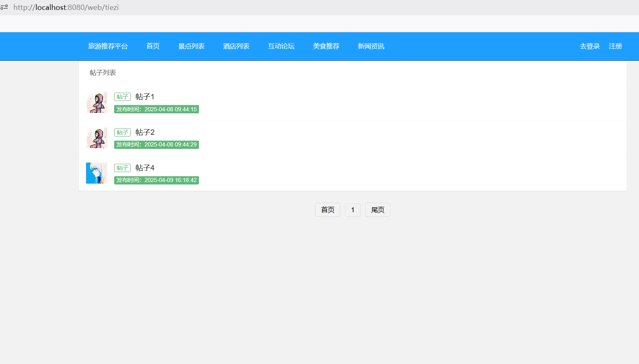Go to 首页 in the navigation bar
The height and width of the screenshot is (364, 639).
[x=153, y=46]
